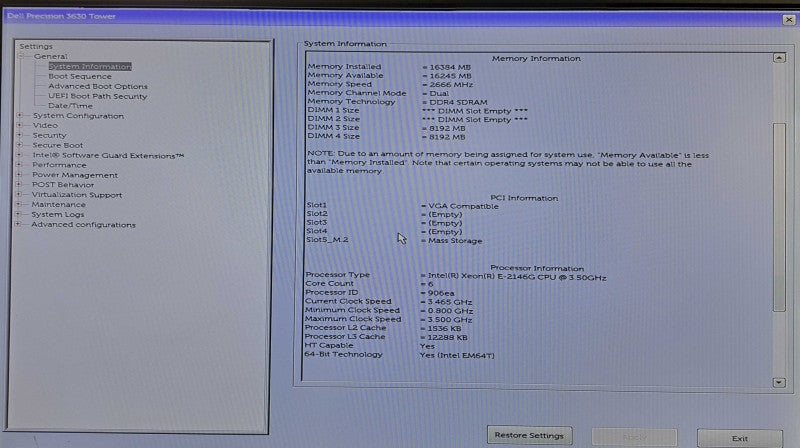Viewport: 800px width, 448px height.
Task: Click the System Information scrollbar thumb
Action: tap(779, 217)
